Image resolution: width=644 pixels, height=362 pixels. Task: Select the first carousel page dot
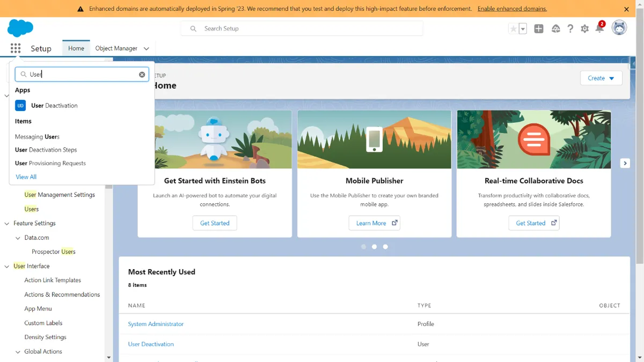pos(363,247)
